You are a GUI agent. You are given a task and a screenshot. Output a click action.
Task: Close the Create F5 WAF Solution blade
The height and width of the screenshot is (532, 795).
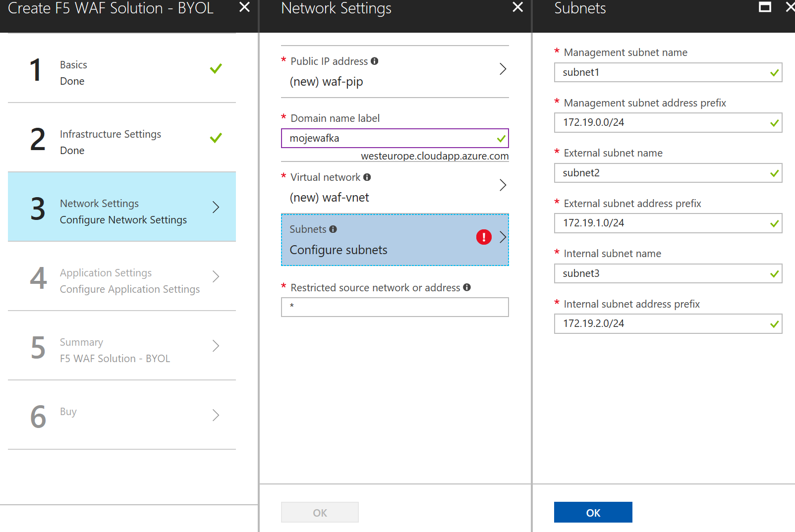tap(244, 7)
